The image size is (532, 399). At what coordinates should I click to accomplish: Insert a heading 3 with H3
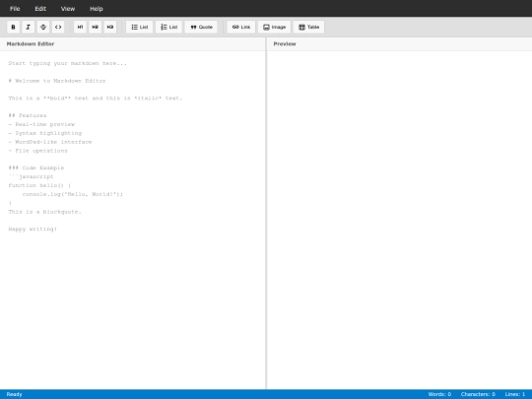[110, 27]
